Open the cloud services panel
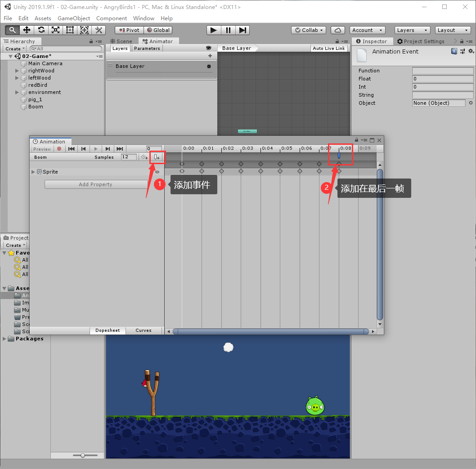The height and width of the screenshot is (469, 476). click(x=338, y=30)
